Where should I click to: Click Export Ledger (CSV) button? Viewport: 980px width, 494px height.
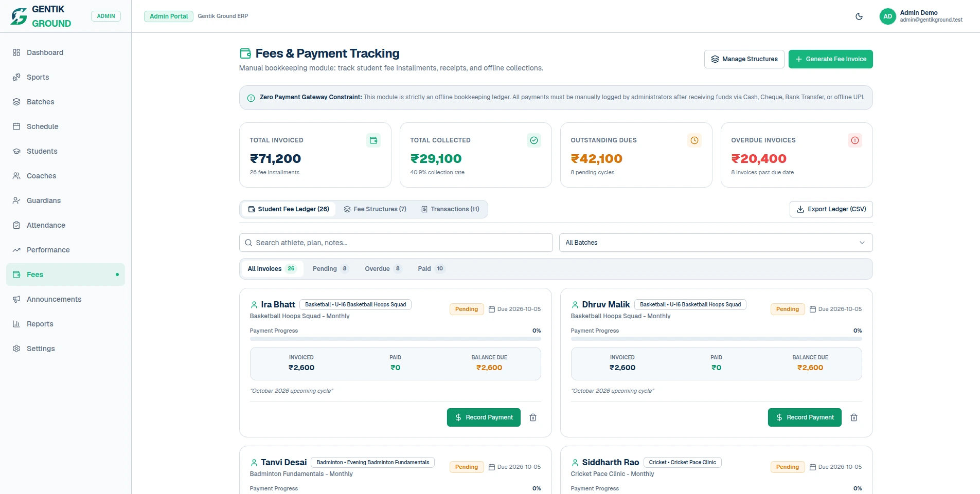[831, 209]
